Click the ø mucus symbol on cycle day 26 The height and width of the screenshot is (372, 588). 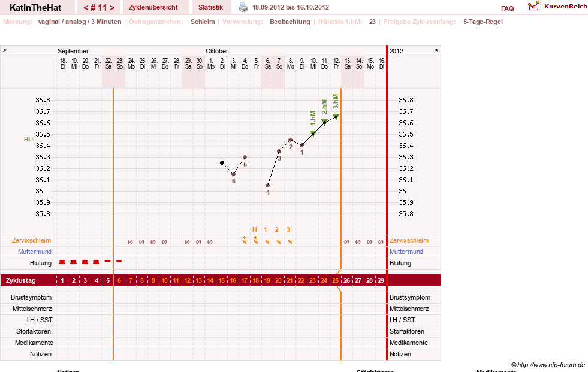click(x=346, y=242)
